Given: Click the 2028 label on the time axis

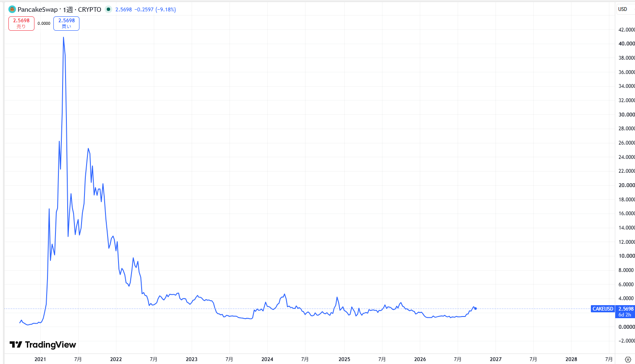Looking at the screenshot, I should point(571,359).
